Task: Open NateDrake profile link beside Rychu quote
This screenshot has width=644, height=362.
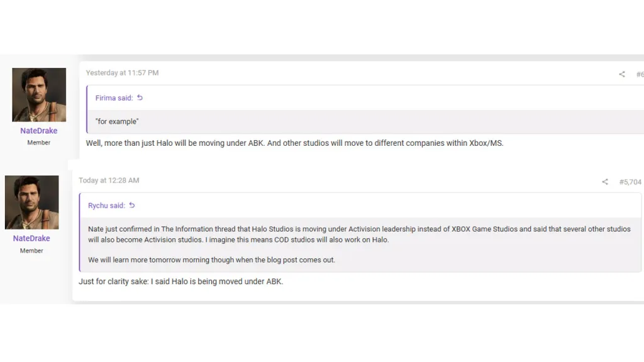Action: (x=31, y=238)
